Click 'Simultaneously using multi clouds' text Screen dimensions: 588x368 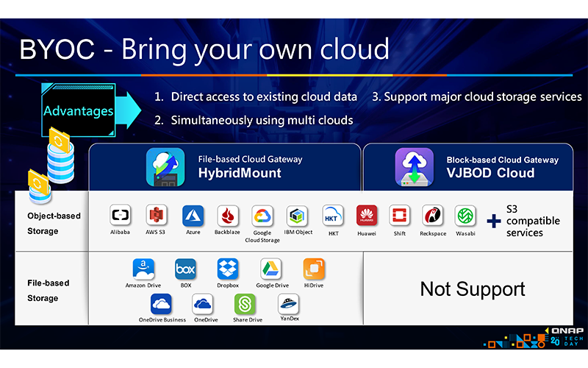(x=262, y=120)
